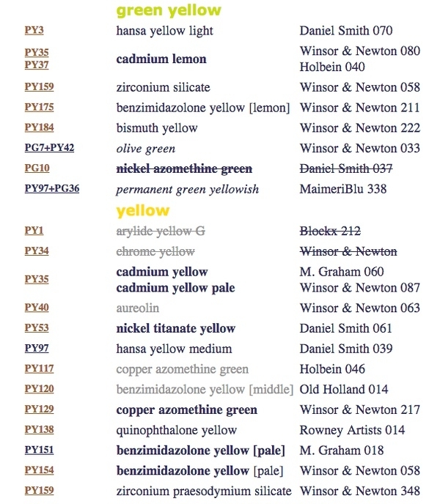The image size is (440, 504).
Task: Open the PY53 nickel titanate link
Action: click(x=37, y=328)
